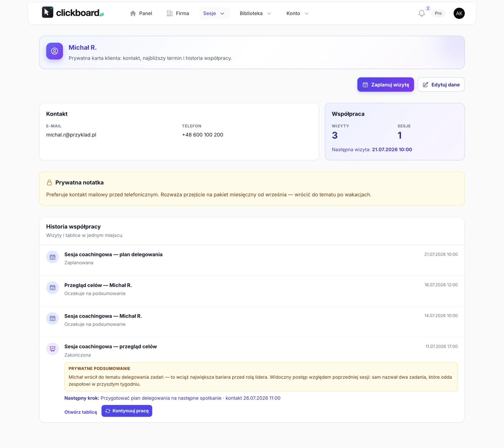The width and height of the screenshot is (504, 448).
Task: Click calendar icon for plan delegowania session
Action: tap(52, 257)
